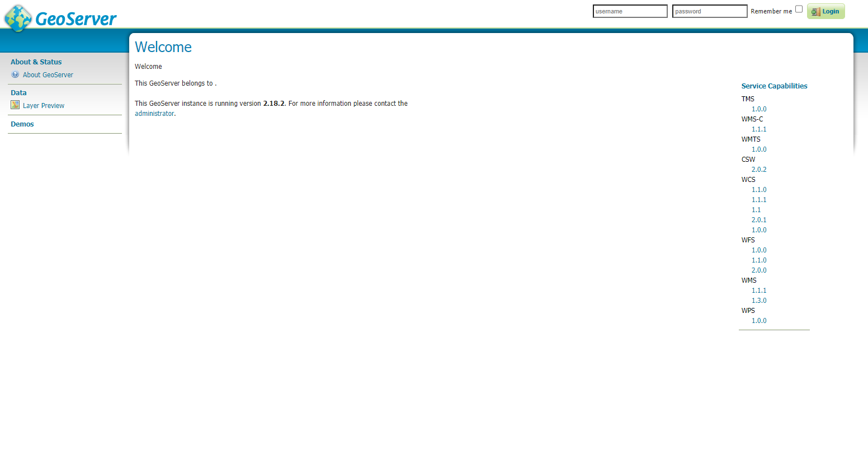Click the About GeoServer info icon
This screenshot has width=868, height=454.
coord(15,74)
